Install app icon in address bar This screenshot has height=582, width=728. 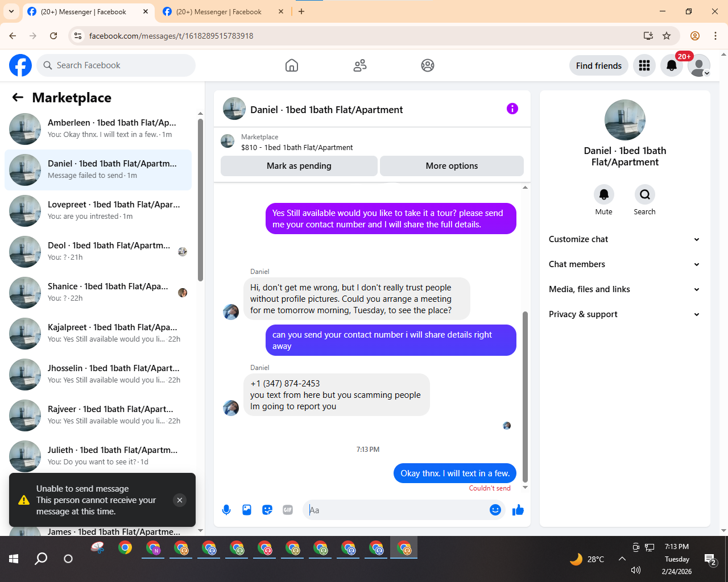tap(648, 36)
